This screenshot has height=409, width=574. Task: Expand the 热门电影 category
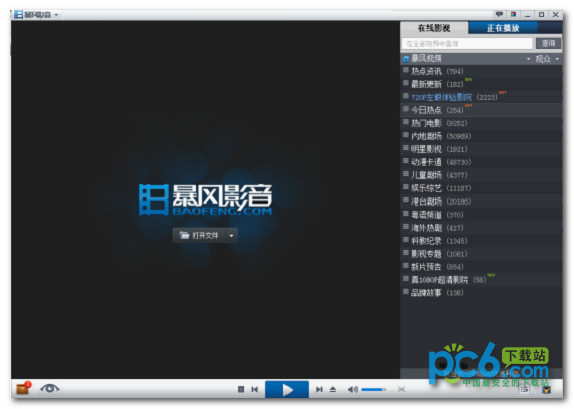pyautogui.click(x=406, y=122)
